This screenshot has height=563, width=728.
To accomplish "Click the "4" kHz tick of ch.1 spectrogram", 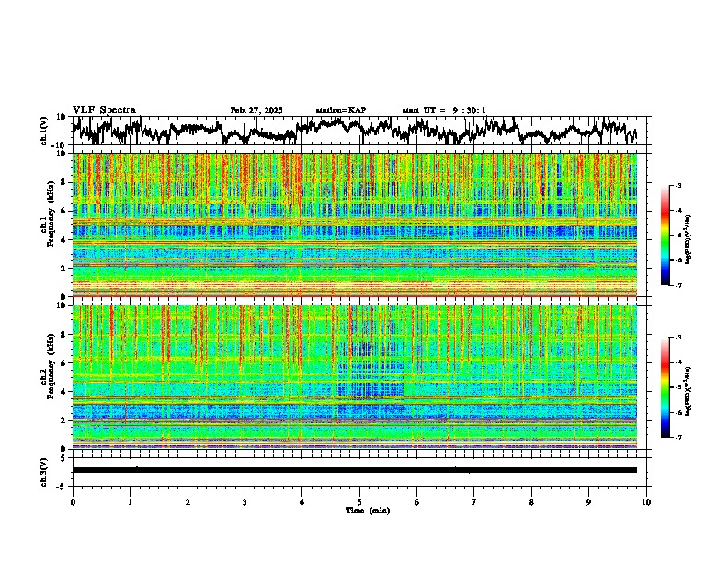I will pyautogui.click(x=64, y=240).
